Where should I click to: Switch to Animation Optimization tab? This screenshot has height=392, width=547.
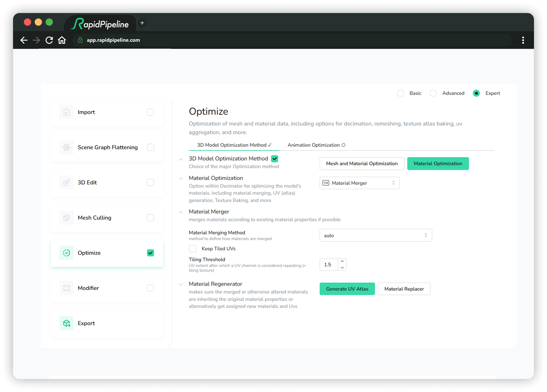point(316,145)
